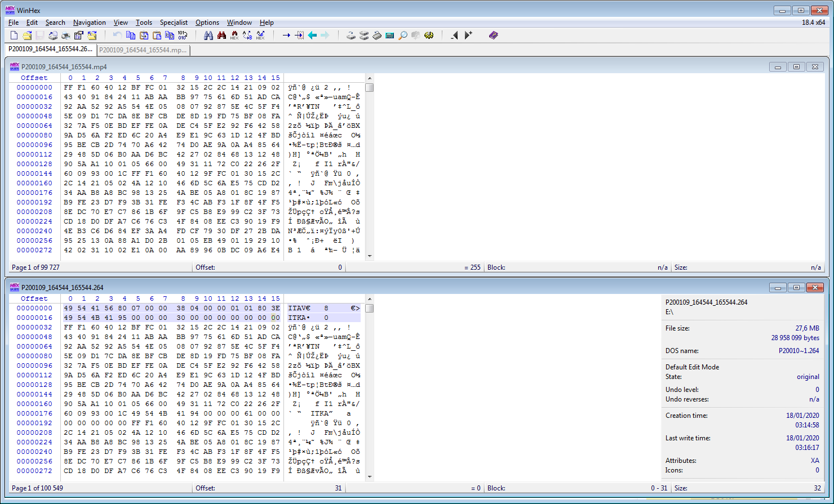Click the WinHex application icon in the title bar
This screenshot has width=834, height=504.
10,10
